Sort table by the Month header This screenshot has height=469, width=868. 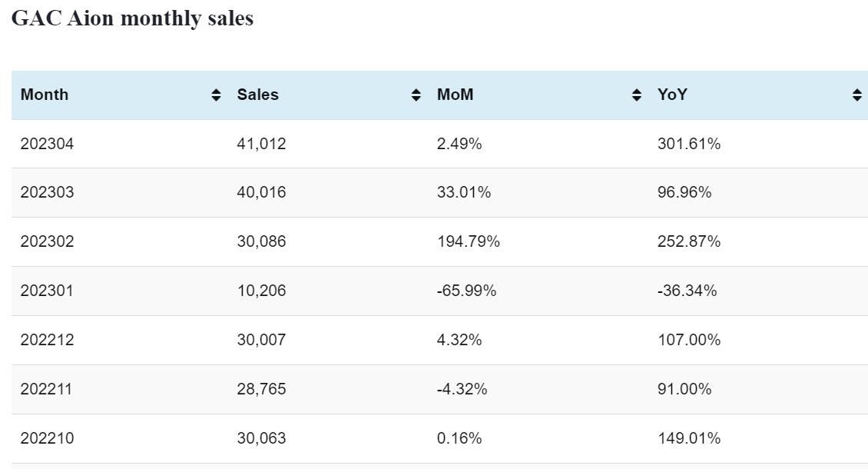click(45, 95)
